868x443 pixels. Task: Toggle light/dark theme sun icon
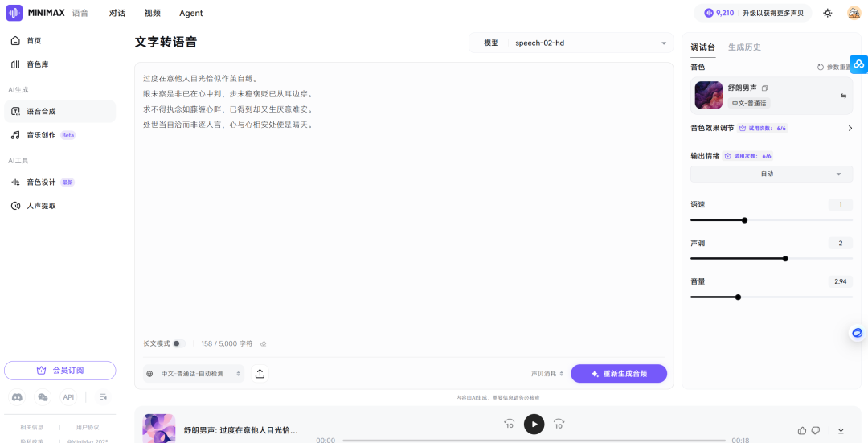coord(827,13)
